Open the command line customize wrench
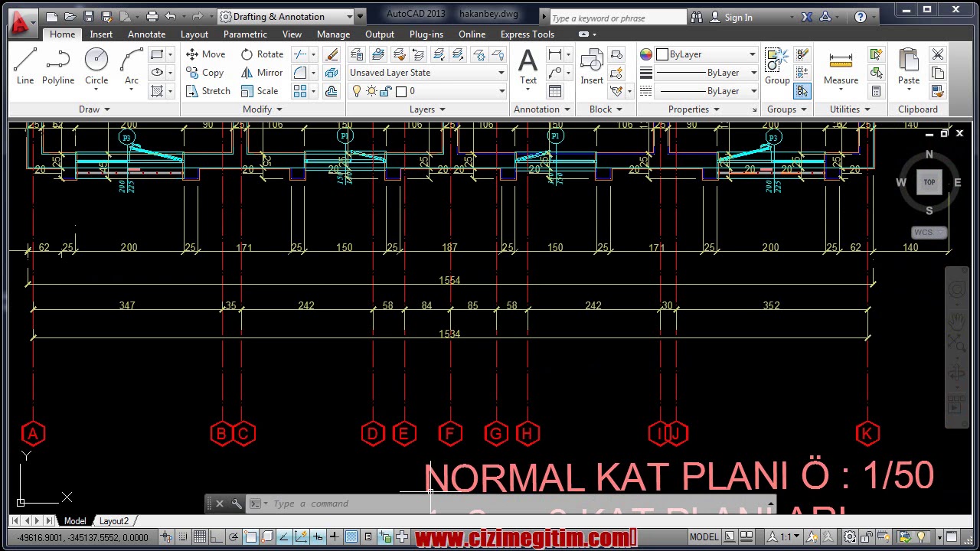The height and width of the screenshot is (551, 980). pos(237,504)
